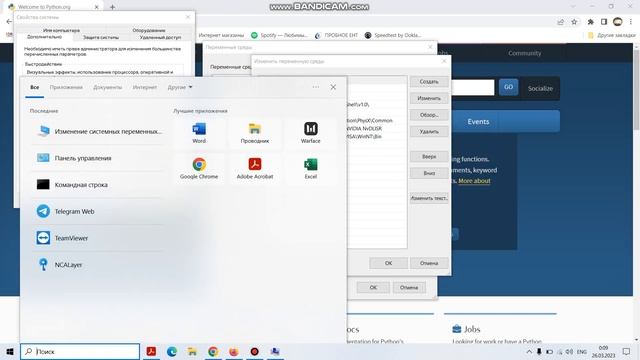Image resolution: width=640 pixels, height=360 pixels.
Task: Confirm edit variable dialog with OK
Action: (389, 263)
